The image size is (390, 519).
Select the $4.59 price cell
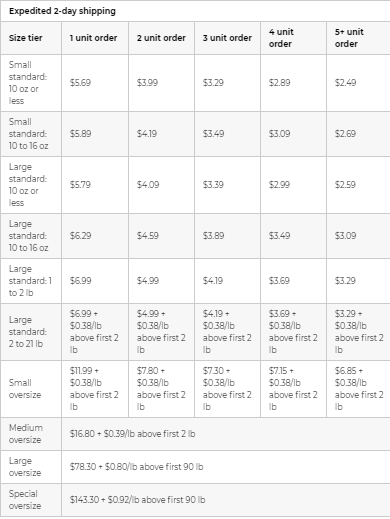tap(148, 236)
